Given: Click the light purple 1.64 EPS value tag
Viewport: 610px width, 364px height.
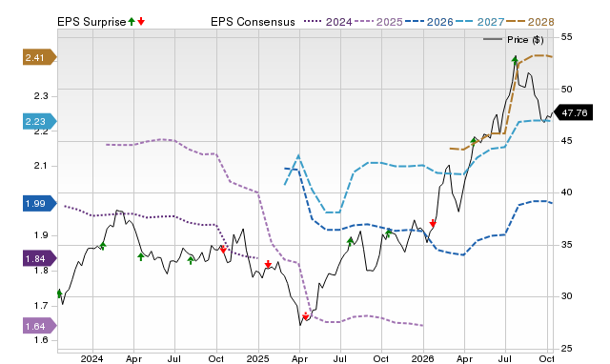Looking at the screenshot, I should (x=40, y=326).
